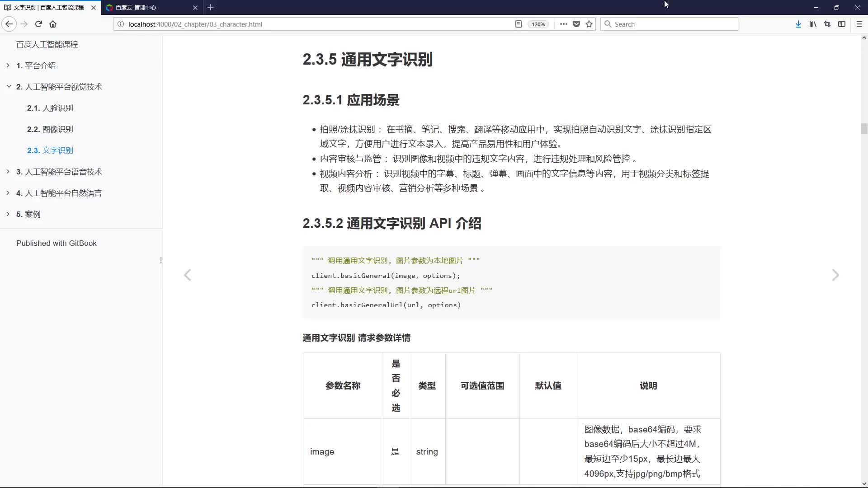Click heading 2.3.5.2 通用文字识别 API 介绍
This screenshot has height=488, width=868.
(392, 223)
